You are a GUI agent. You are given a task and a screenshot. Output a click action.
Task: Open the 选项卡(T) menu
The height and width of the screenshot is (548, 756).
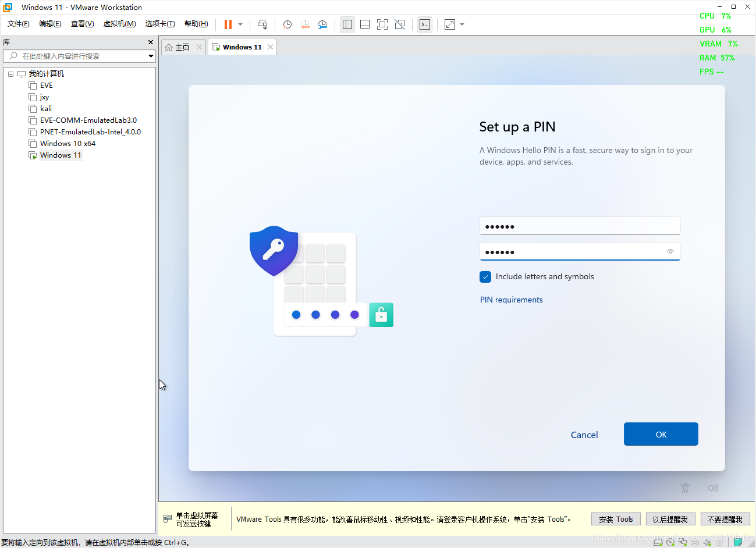[160, 24]
